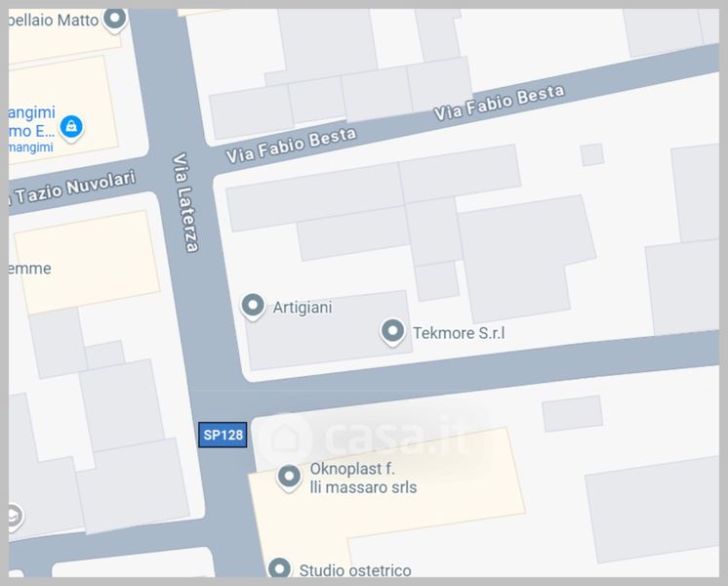
Task: Click the Oknoplast f.lli massaro srls label
Action: pyautogui.click(x=363, y=478)
